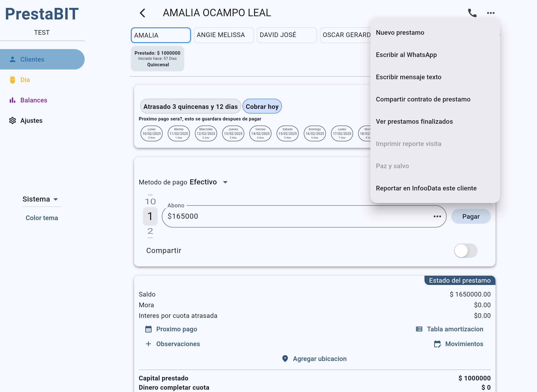The width and height of the screenshot is (537, 392).
Task: Open the Sistema dropdown
Action: tap(41, 199)
